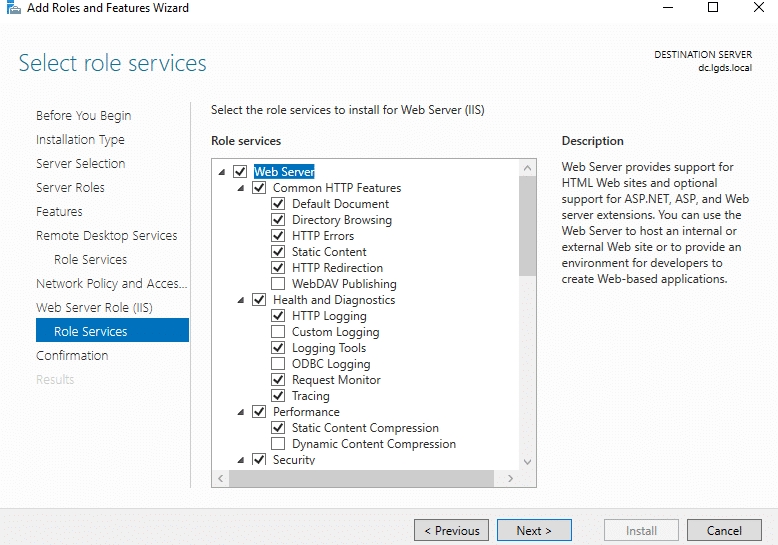Click the Previous button
This screenshot has height=545, width=778.
coord(452,531)
